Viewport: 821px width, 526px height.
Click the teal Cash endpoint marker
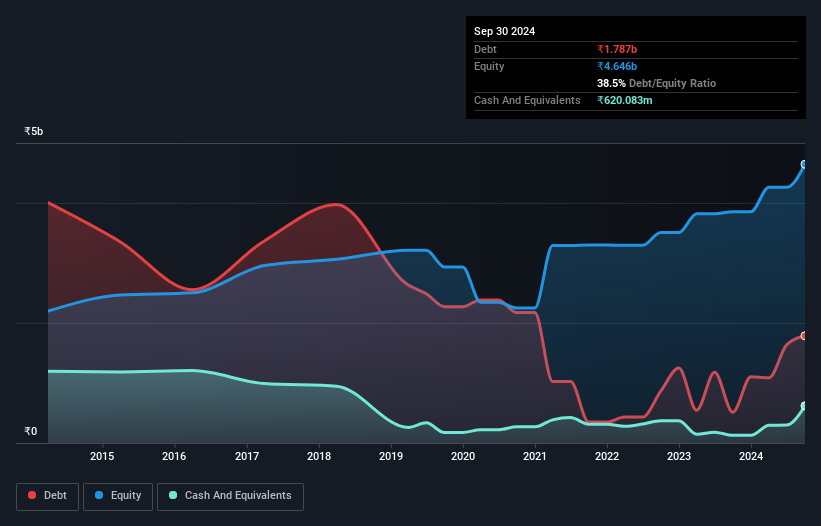click(x=804, y=406)
